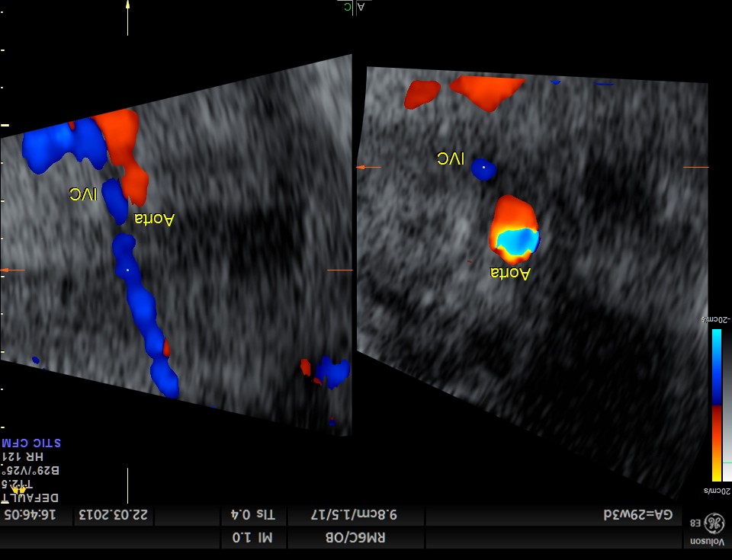732x560 pixels.
Task: Click the orange arrow on left edge
Action: point(13,270)
